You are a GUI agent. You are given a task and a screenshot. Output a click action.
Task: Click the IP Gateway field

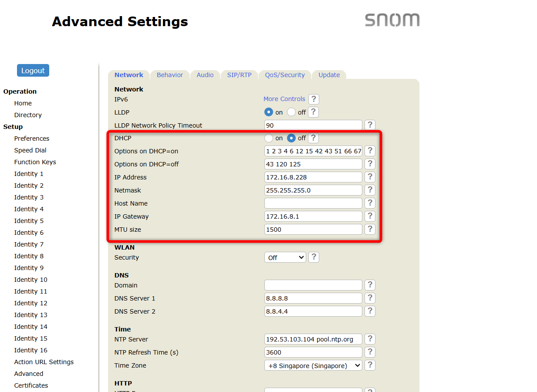pos(313,216)
